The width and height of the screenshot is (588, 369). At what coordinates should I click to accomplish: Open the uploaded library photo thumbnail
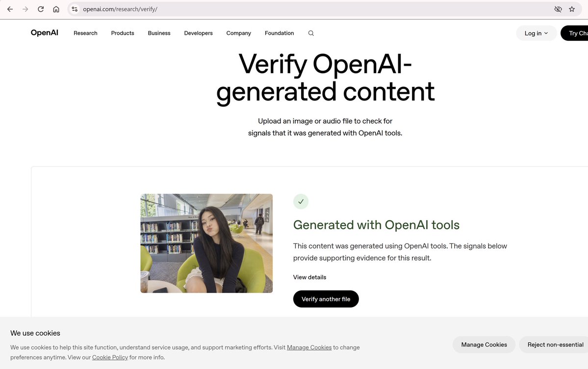click(206, 243)
